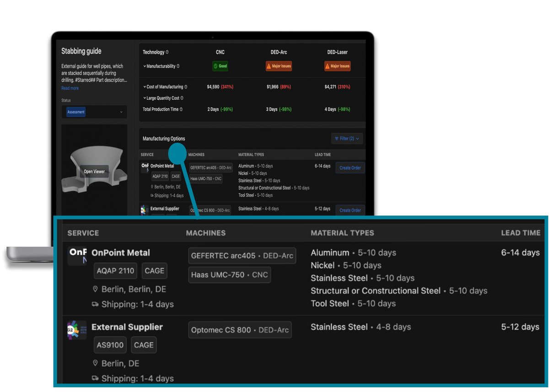Screen dimensions: 549x392
Task: Click the 3 Days production time value
Action: 272,109
